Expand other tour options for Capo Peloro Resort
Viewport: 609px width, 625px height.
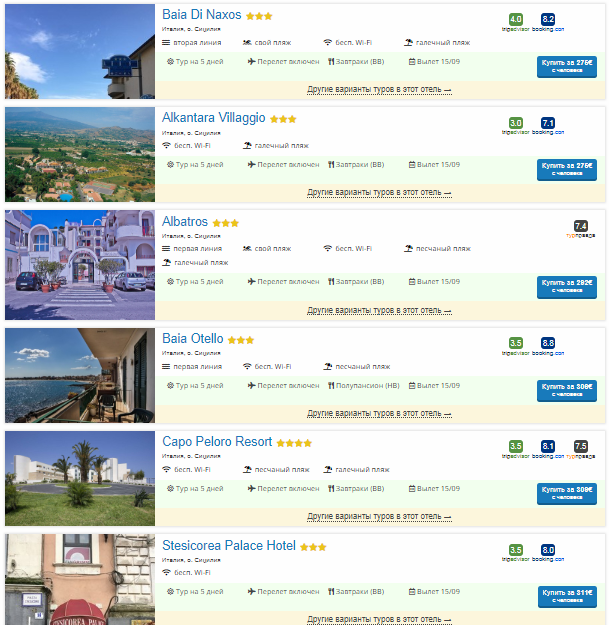pyautogui.click(x=379, y=517)
